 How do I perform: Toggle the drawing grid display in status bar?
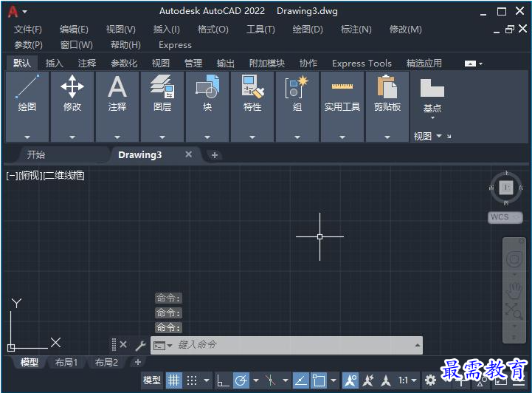tap(174, 380)
